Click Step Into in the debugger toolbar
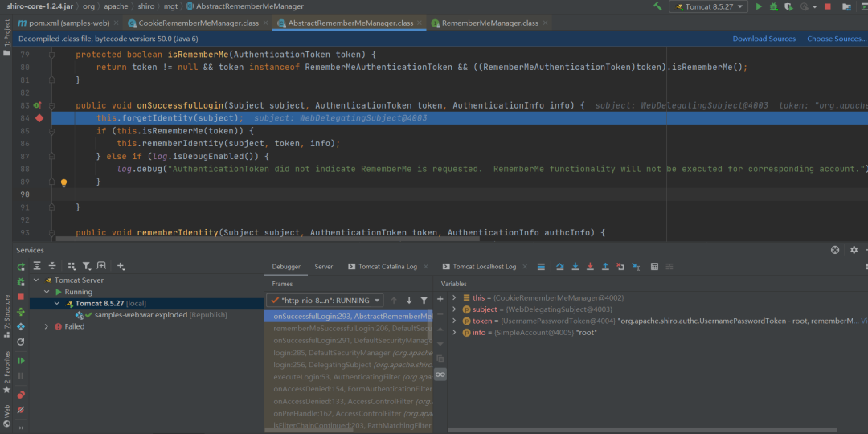 point(575,266)
